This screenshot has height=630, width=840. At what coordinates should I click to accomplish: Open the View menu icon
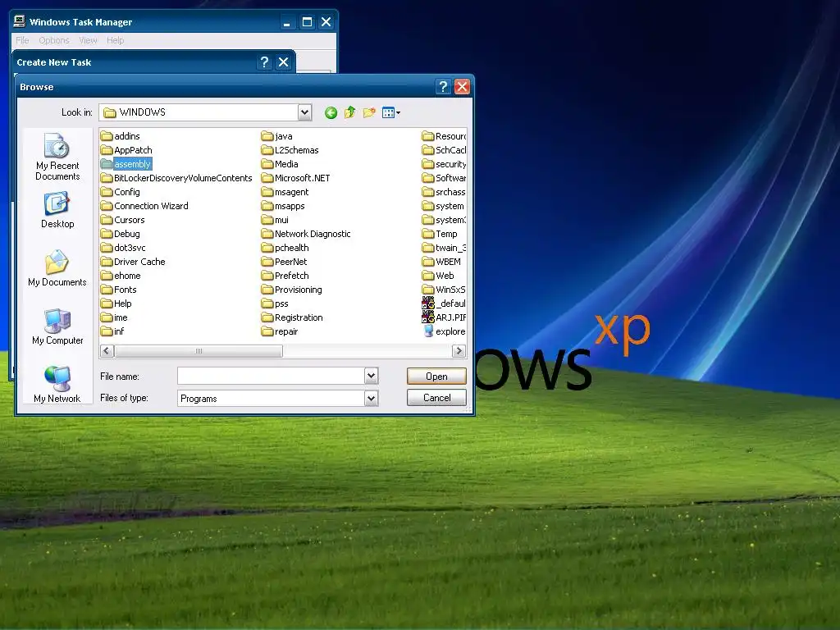[391, 112]
